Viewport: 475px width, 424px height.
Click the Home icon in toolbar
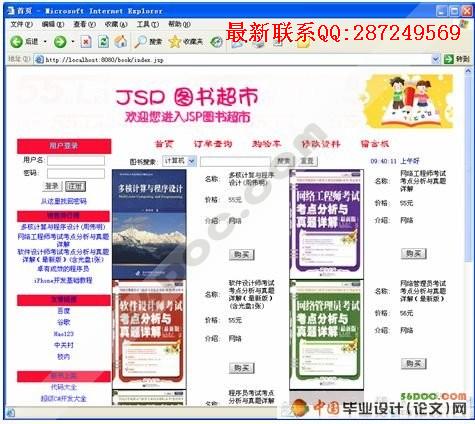(121, 42)
